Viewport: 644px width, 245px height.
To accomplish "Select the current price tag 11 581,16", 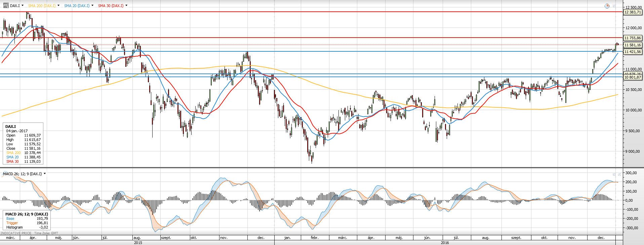I will [x=632, y=45].
